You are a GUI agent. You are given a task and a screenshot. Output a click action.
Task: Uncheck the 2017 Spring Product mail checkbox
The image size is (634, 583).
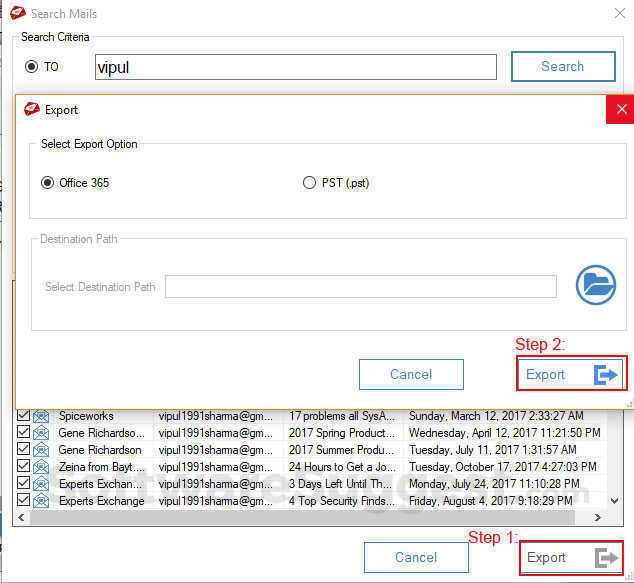pyautogui.click(x=23, y=432)
